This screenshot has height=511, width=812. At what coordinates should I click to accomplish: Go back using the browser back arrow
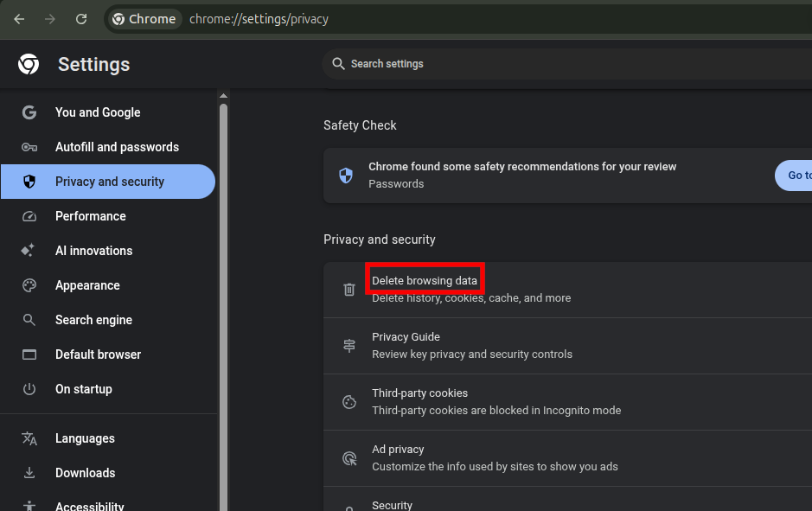(x=19, y=19)
